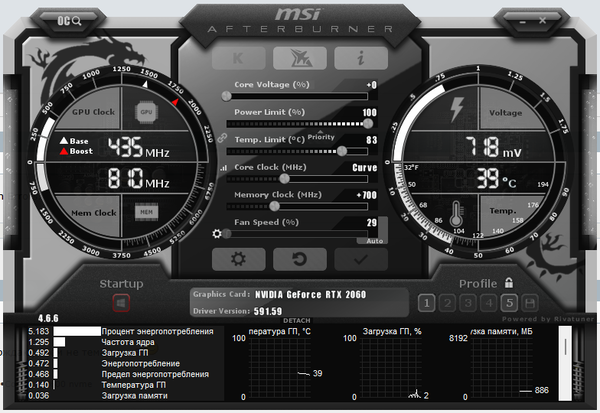Screen dimensions: 600x413
Task: Click the save profile floppy icon
Action: click(x=530, y=304)
